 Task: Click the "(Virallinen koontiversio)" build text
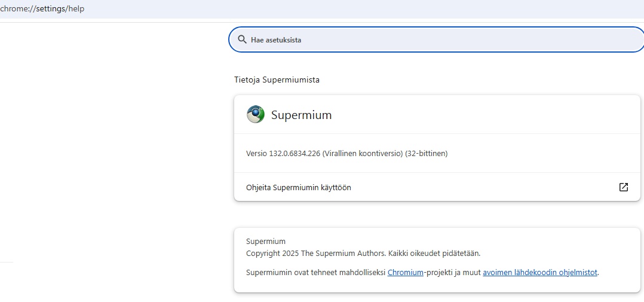point(363,154)
